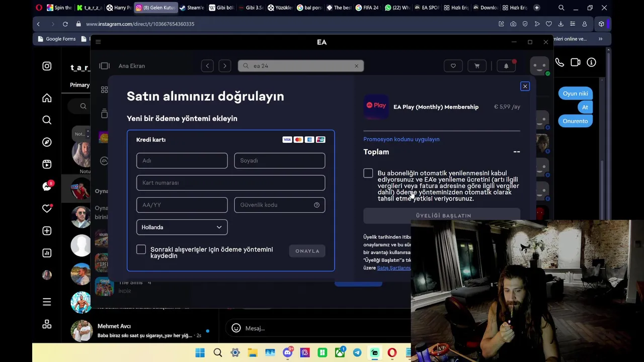Open conversation info icon
This screenshot has width=644, height=362.
(591, 62)
